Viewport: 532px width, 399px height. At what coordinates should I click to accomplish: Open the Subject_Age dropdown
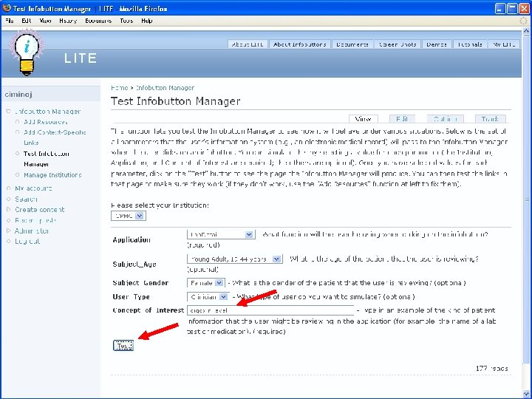[235, 259]
